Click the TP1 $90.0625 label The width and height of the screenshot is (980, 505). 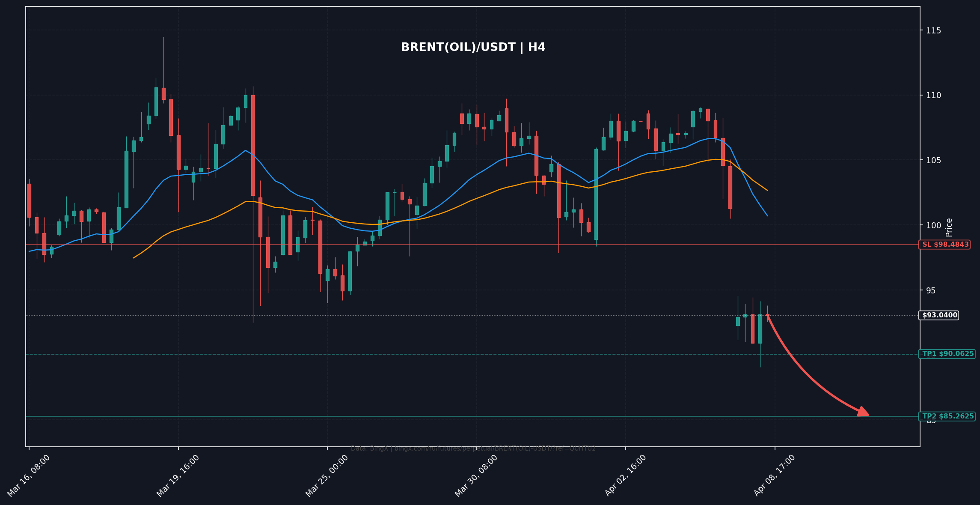coord(947,354)
